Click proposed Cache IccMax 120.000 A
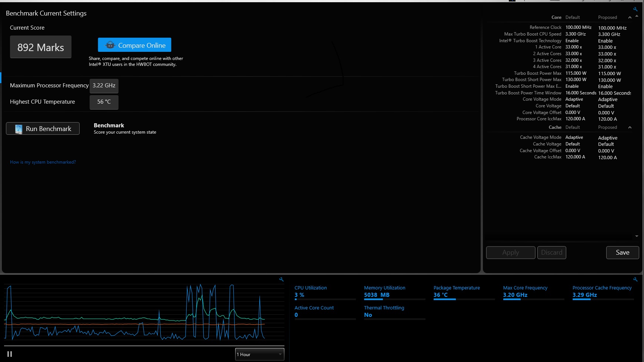 click(x=607, y=157)
